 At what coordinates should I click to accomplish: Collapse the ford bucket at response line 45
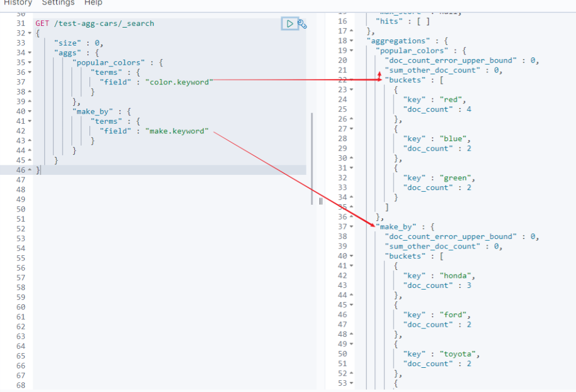pyautogui.click(x=351, y=305)
